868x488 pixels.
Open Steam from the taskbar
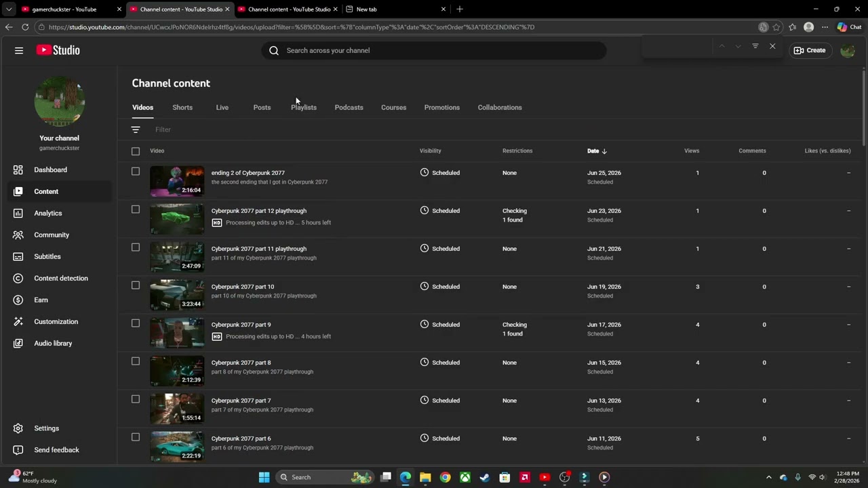point(485,477)
